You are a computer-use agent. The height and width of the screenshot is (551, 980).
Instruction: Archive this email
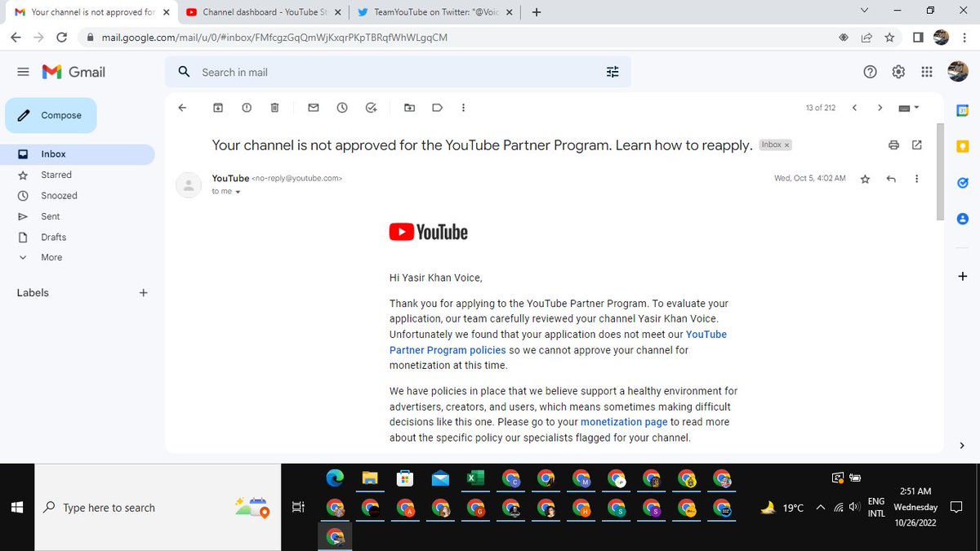[218, 108]
